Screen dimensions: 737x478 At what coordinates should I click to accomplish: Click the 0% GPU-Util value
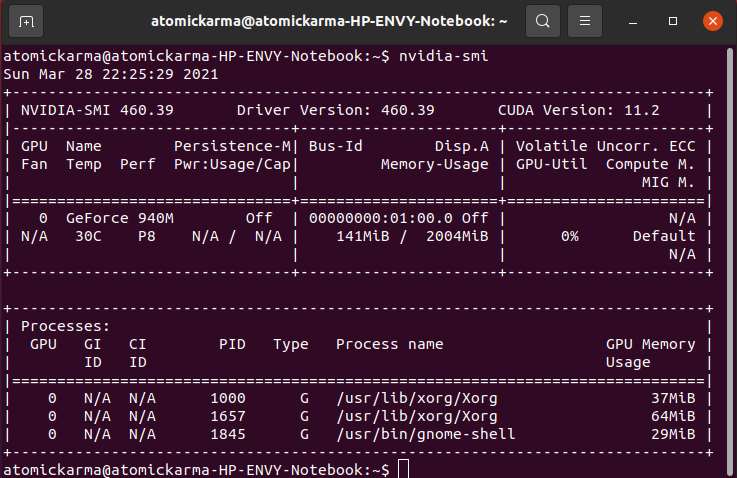(569, 236)
